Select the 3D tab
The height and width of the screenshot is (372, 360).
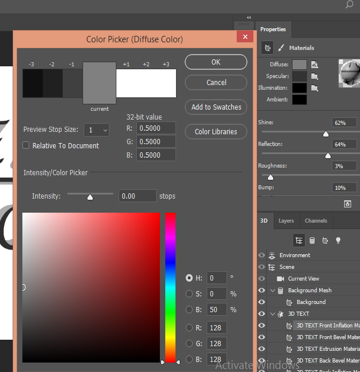click(264, 221)
